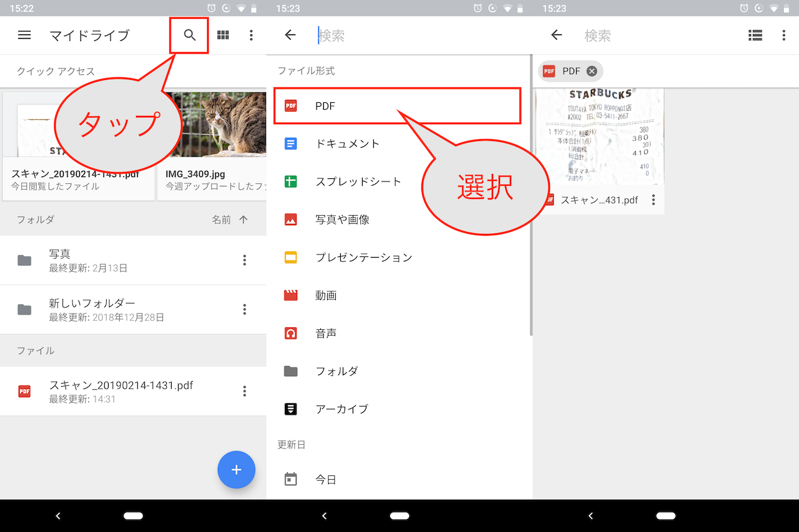Filter by 写真や画像 type
799x532 pixels.
[342, 220]
